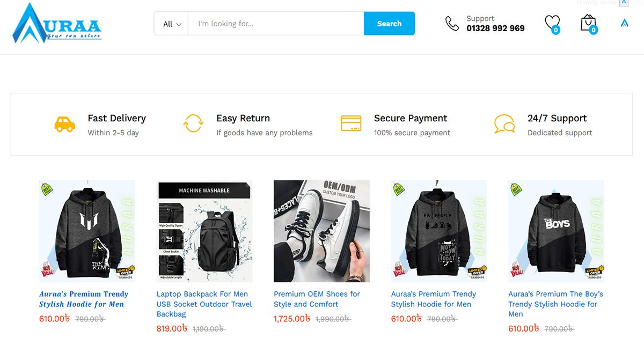Click the Fast Delivery car icon
This screenshot has width=644, height=338.
point(64,124)
